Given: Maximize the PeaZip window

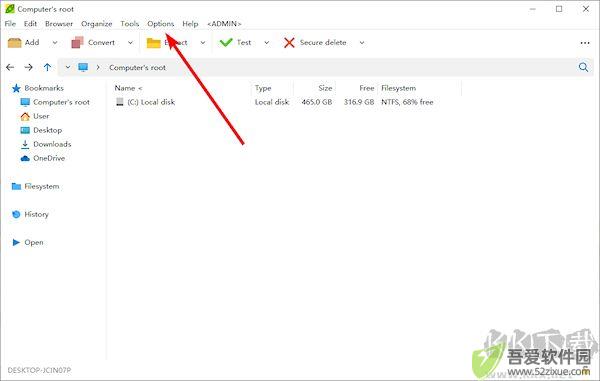Looking at the screenshot, I should 559,9.
